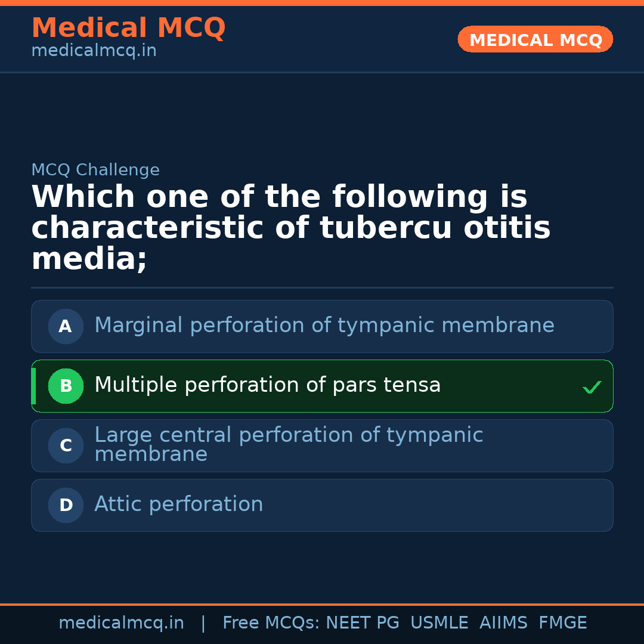The image size is (644, 644).
Task: Click the circled letter D icon
Action: [66, 505]
